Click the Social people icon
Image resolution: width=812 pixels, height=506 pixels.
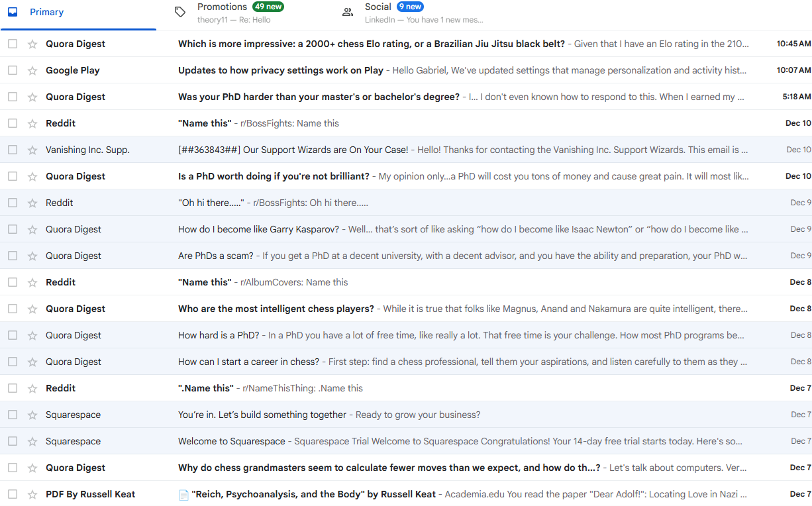[347, 12]
